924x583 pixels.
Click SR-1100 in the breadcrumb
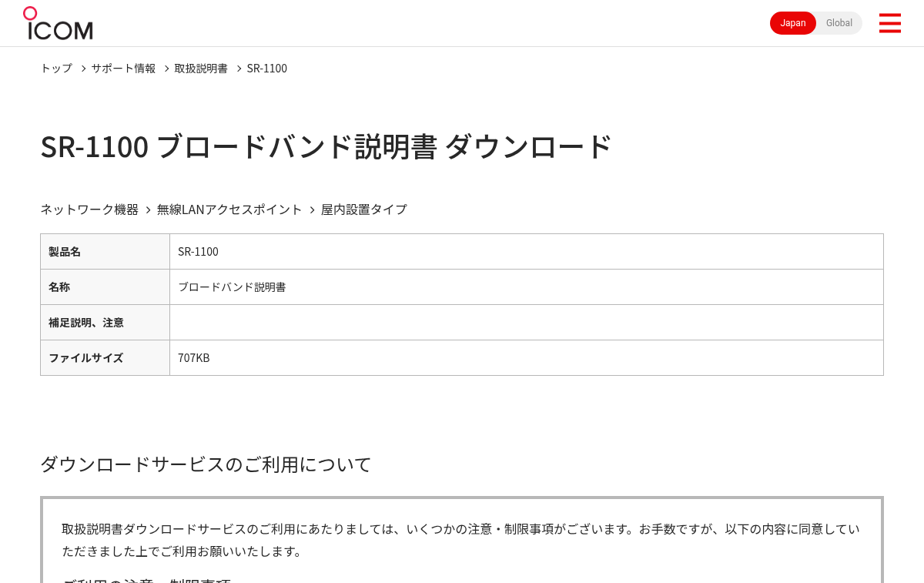point(267,68)
